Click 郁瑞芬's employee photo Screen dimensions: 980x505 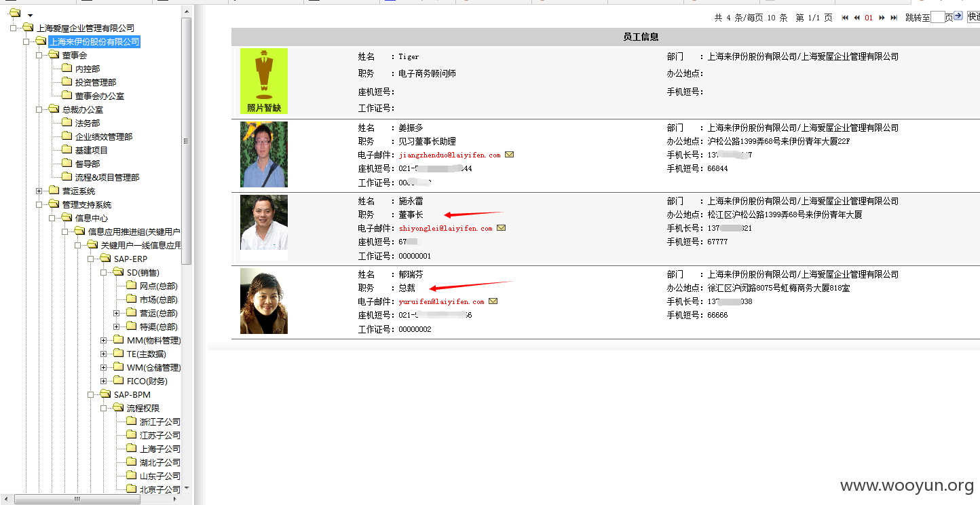pos(264,301)
